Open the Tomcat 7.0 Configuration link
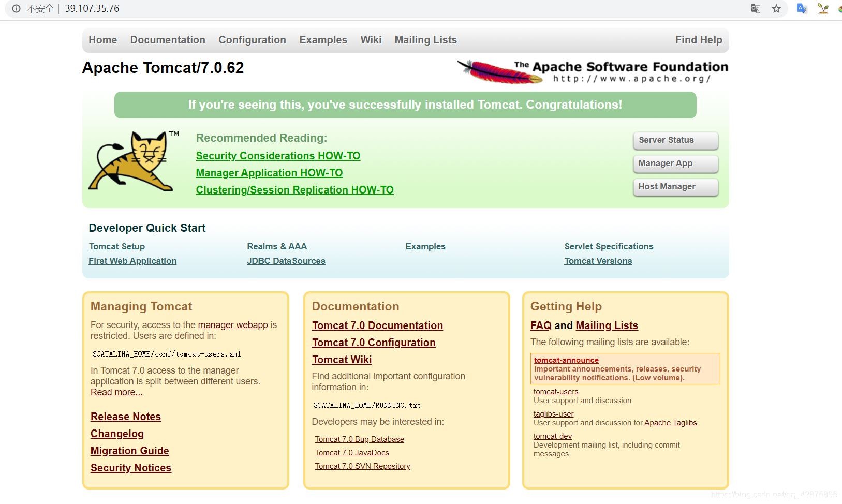This screenshot has height=504, width=842. [x=374, y=343]
